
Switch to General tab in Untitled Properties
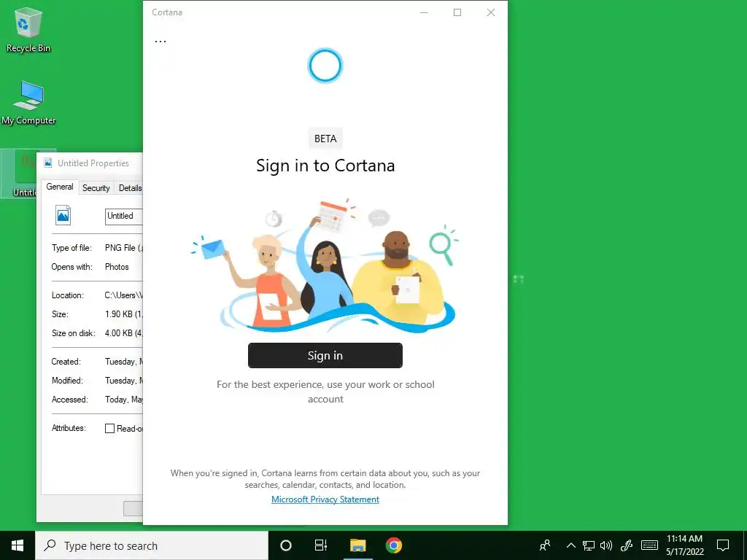pyautogui.click(x=60, y=187)
